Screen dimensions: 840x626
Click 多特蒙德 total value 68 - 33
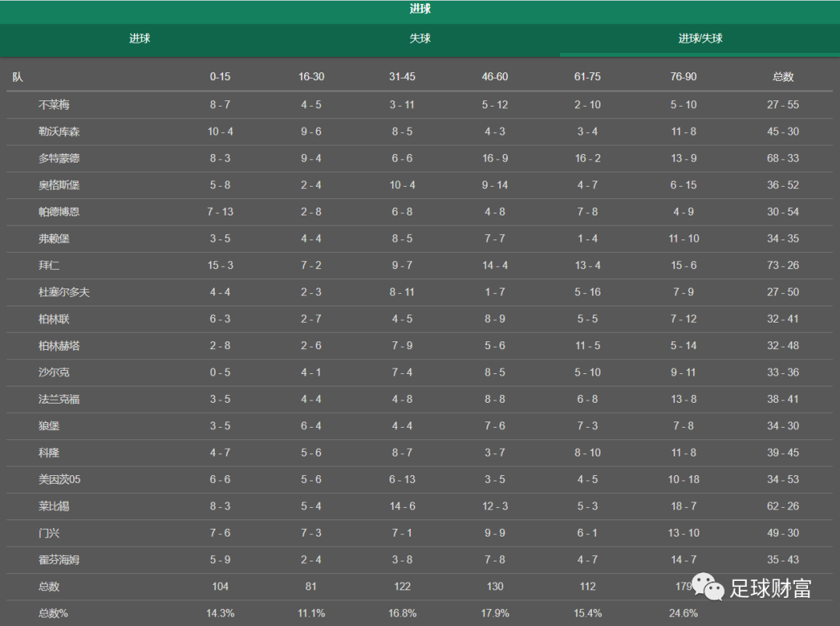point(782,159)
